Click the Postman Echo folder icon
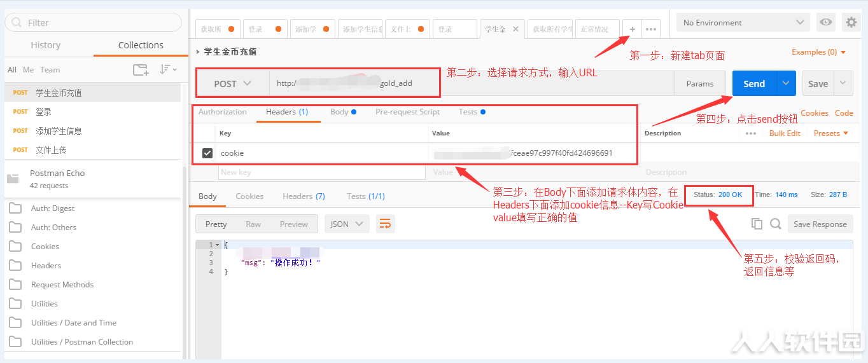Screen dimensions: 868x363 point(13,179)
